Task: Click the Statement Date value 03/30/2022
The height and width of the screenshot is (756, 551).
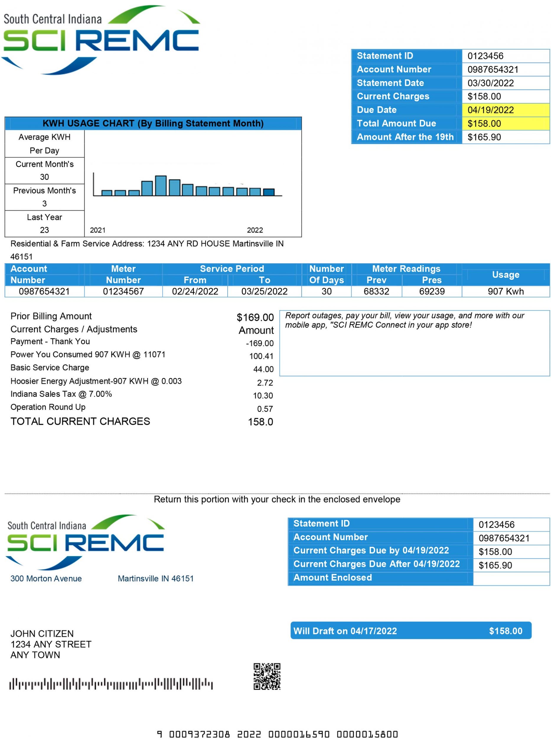Action: [490, 83]
